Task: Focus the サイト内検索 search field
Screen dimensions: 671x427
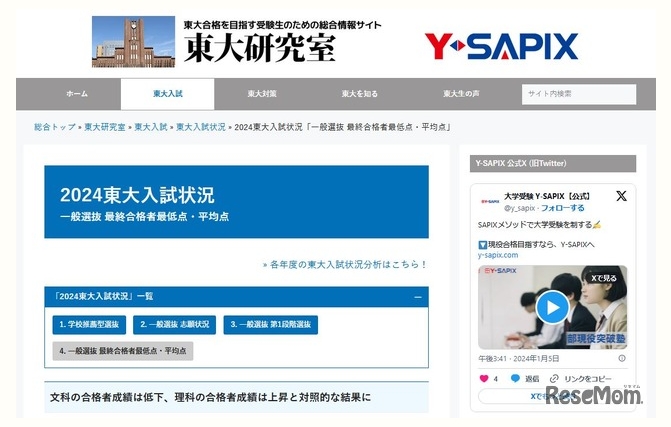Action: 579,94
